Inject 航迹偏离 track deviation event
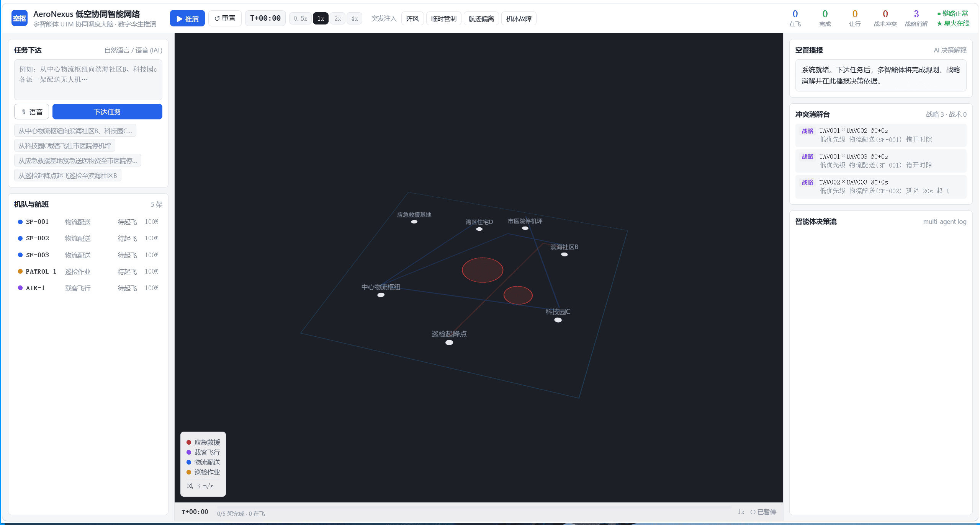980x525 pixels. point(481,18)
